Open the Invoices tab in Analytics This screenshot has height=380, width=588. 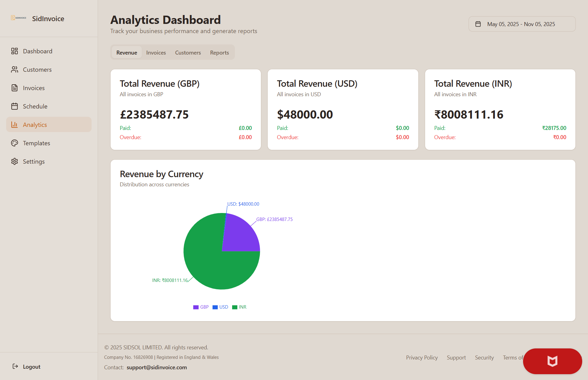pos(156,52)
